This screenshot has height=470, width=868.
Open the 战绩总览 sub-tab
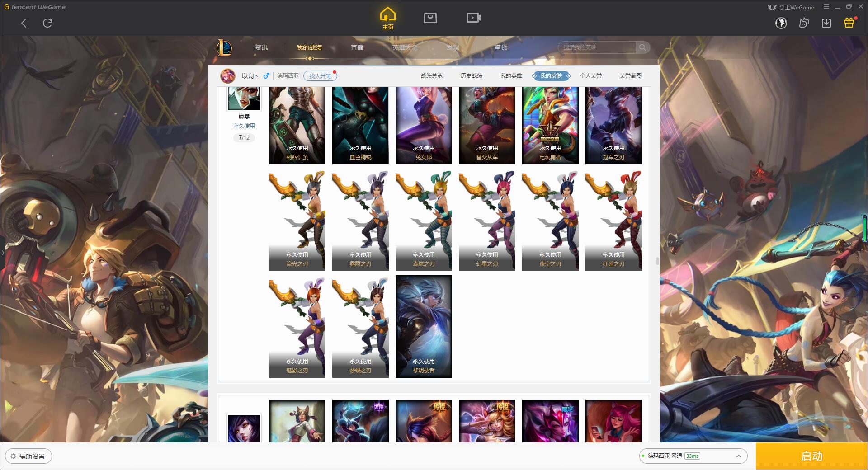point(432,76)
